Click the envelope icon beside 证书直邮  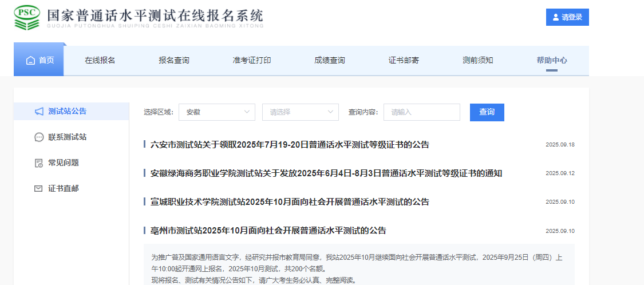click(38, 189)
